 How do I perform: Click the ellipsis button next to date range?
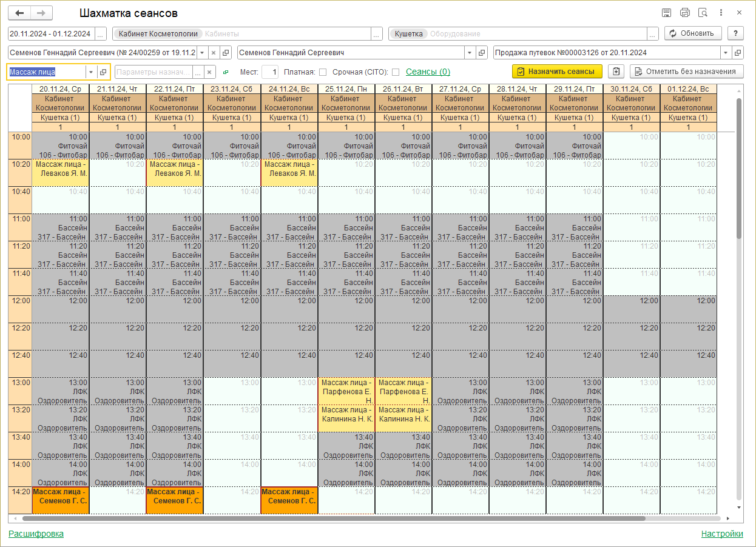pyautogui.click(x=101, y=34)
